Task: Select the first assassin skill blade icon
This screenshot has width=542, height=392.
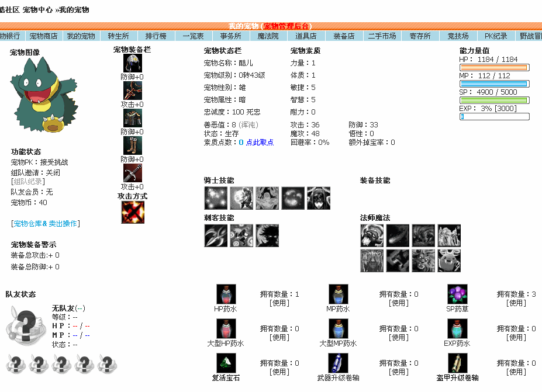Action: click(x=216, y=235)
